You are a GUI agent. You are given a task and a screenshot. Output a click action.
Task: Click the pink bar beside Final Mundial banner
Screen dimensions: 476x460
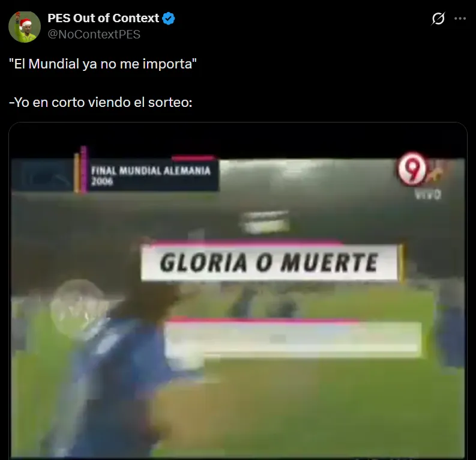pos(84,169)
